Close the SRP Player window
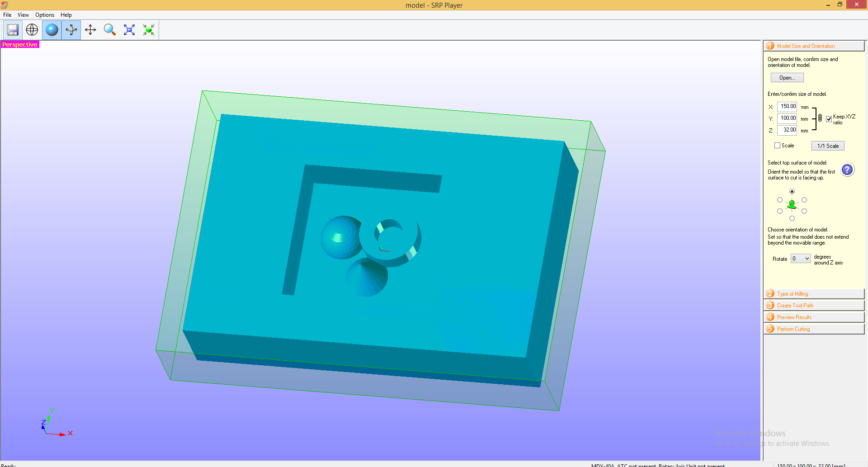Image resolution: width=868 pixels, height=467 pixels. [x=857, y=5]
